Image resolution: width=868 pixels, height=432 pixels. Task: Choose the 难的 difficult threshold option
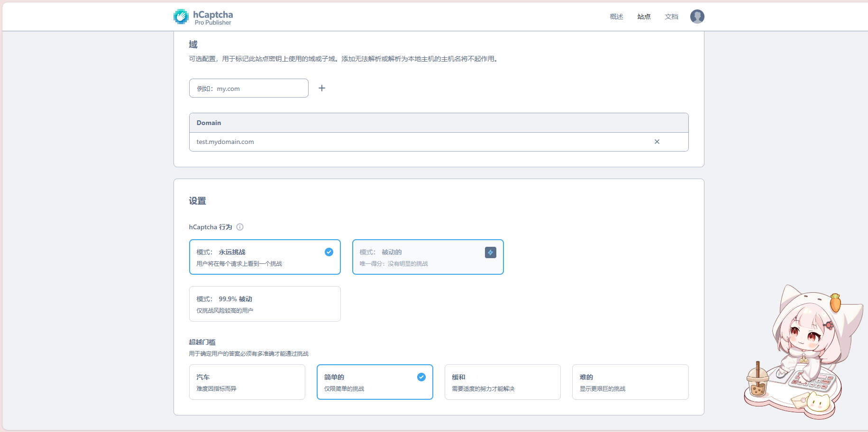coord(630,382)
